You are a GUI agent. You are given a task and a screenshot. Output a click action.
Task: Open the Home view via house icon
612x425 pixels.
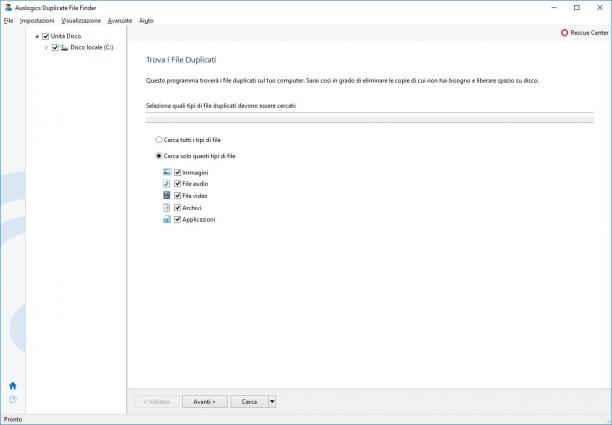13,386
